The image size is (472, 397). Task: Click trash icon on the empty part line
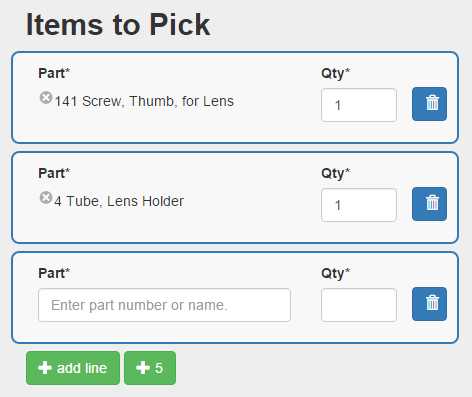429,304
